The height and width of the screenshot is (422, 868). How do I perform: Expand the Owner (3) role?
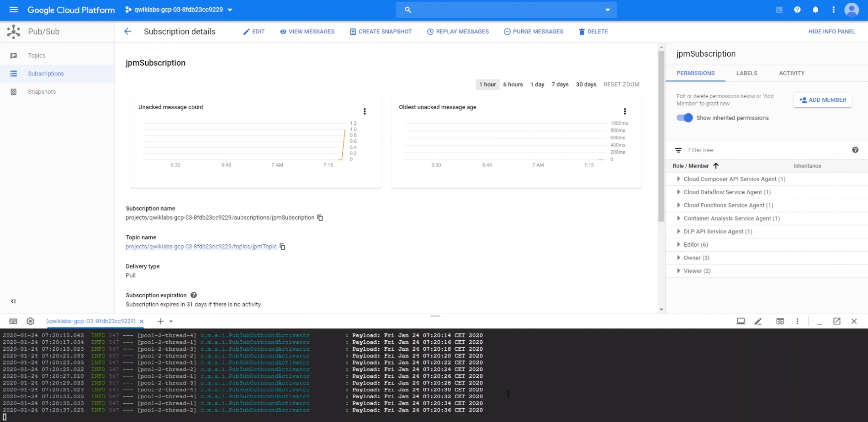click(678, 258)
